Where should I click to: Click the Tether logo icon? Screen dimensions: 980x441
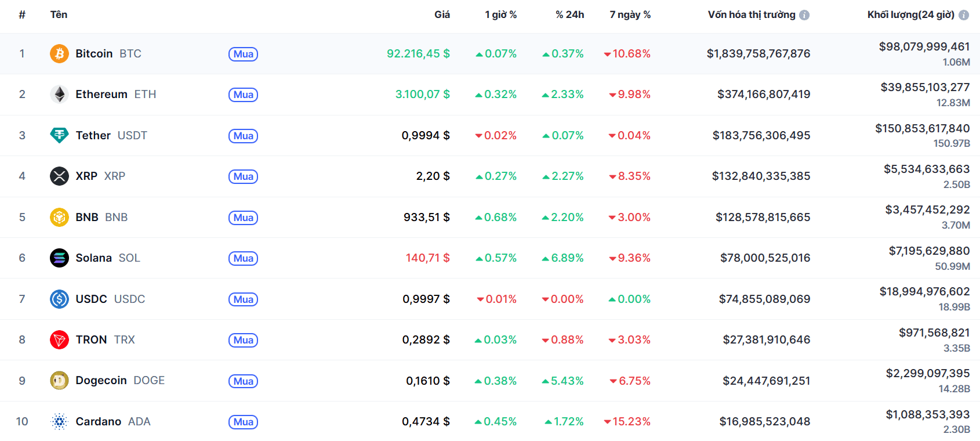(x=59, y=135)
